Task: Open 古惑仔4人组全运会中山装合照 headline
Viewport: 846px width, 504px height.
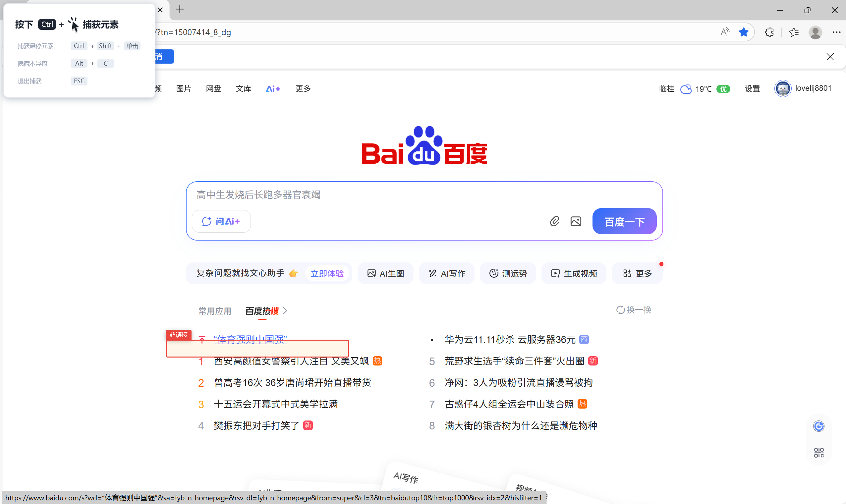Action: click(x=509, y=404)
